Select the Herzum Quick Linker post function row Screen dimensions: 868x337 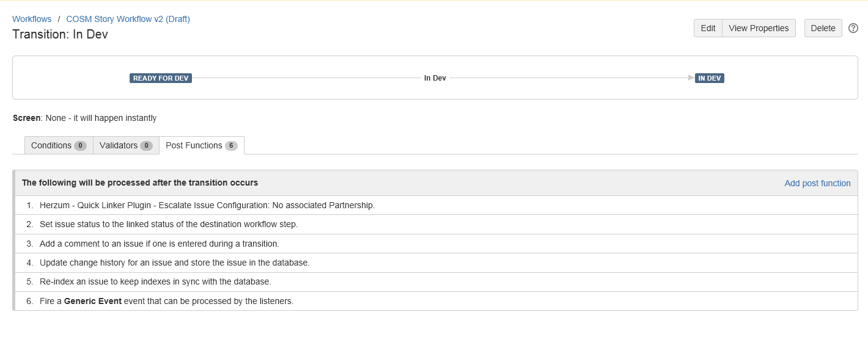pos(207,205)
